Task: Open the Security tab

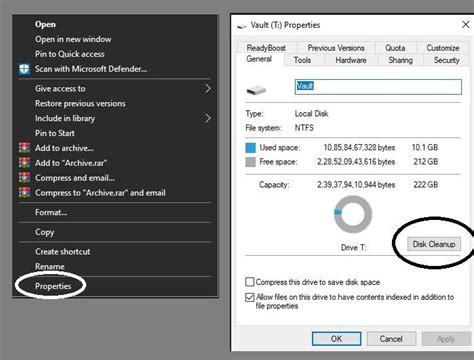Action: [446, 60]
